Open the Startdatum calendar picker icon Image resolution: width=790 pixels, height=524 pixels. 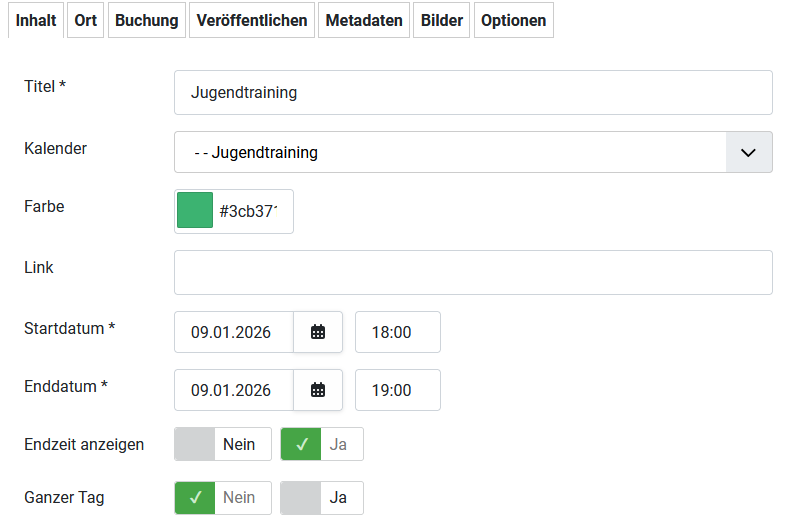point(318,333)
